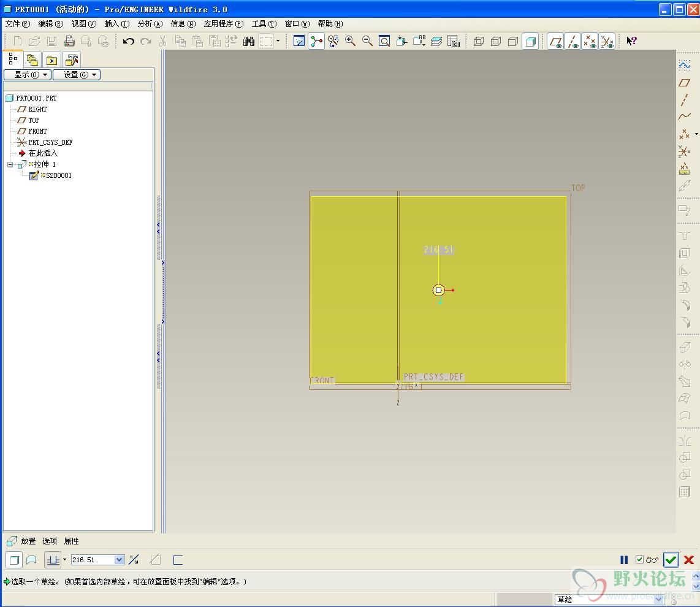The height and width of the screenshot is (607, 700).
Task: Click the Orient mode icon
Action: 333,42
